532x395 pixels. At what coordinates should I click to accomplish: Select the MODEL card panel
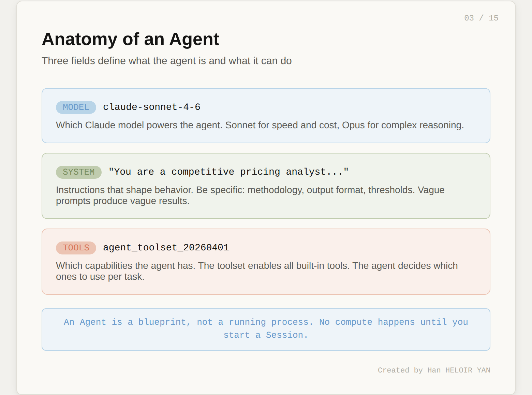pos(266,115)
